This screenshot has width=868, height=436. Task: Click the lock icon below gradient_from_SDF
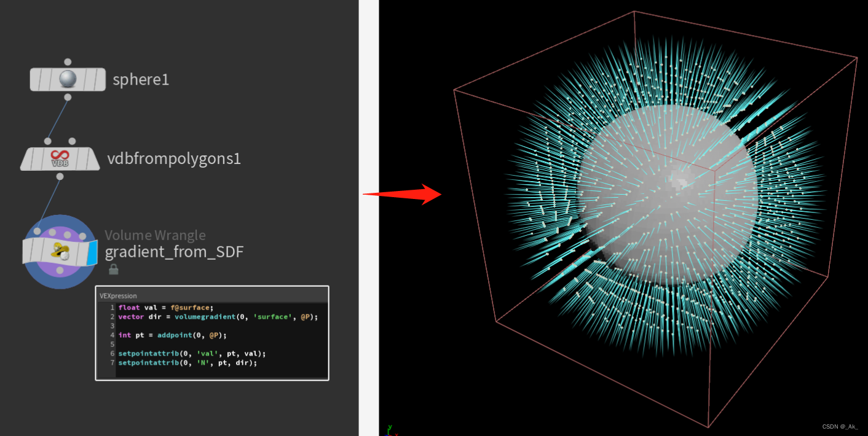click(115, 268)
